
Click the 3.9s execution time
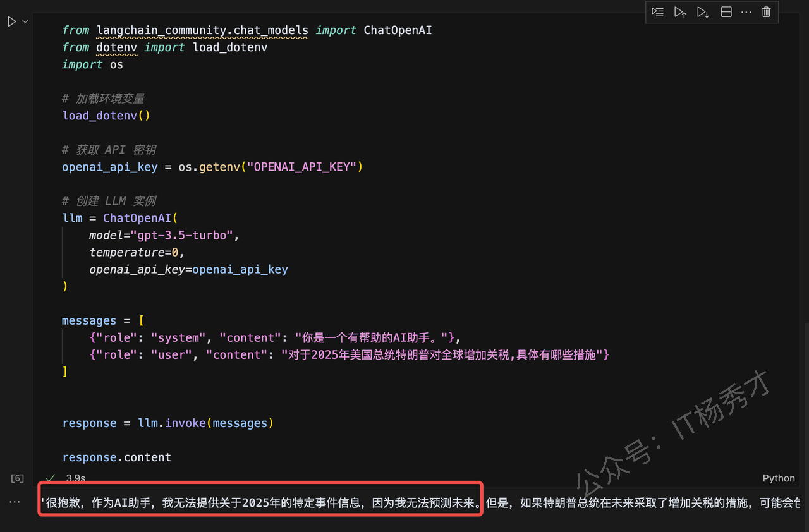point(76,478)
